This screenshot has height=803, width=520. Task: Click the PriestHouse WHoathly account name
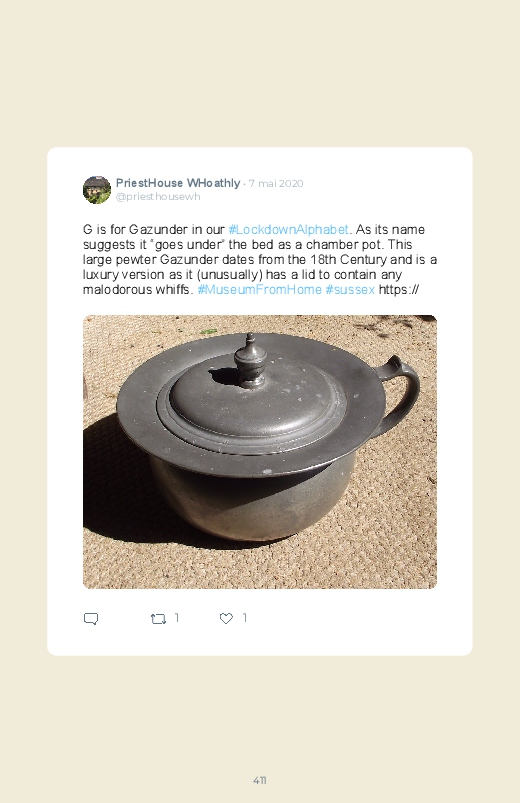tap(178, 183)
